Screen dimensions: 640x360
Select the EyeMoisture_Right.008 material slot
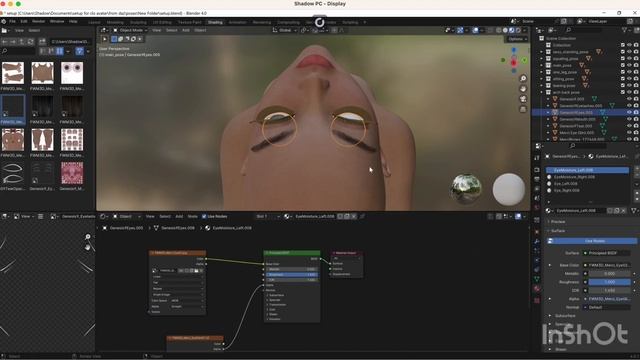point(588,177)
